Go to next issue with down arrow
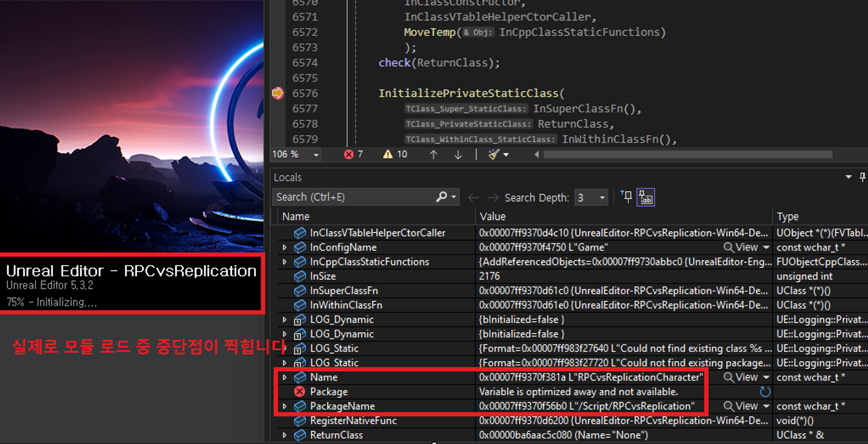The image size is (868, 444). pos(458,155)
